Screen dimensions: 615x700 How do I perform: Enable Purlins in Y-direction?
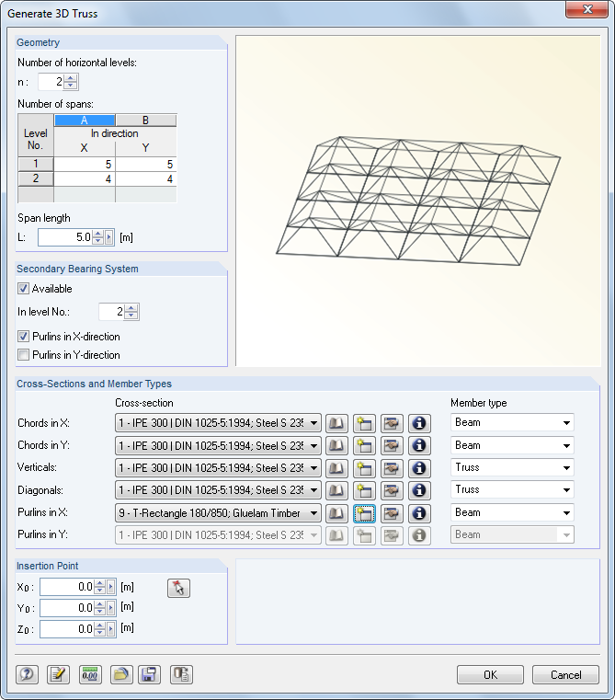click(x=23, y=354)
